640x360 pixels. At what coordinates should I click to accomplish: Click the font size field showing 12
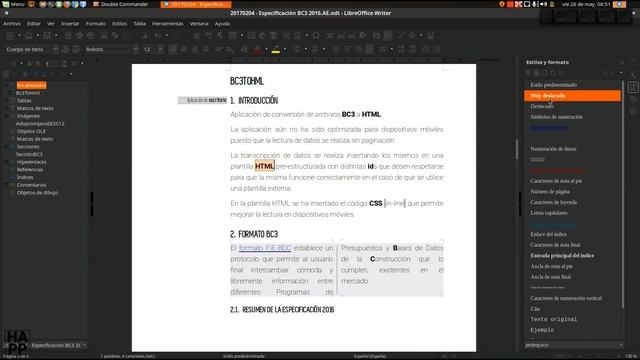click(x=149, y=49)
